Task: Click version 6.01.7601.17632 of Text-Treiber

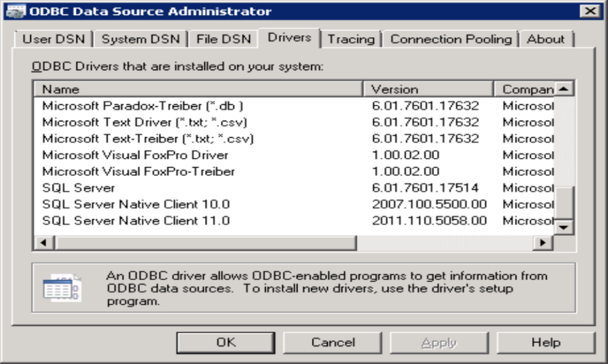Action: click(x=425, y=139)
